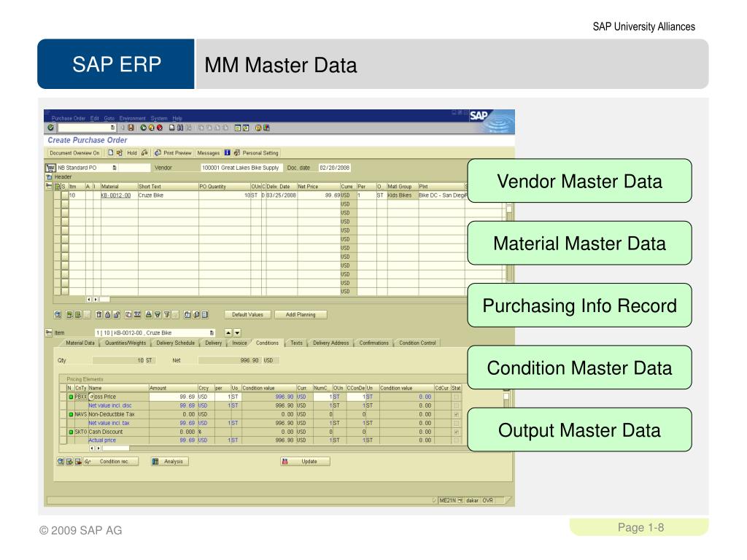Click the Delete trash icon in item toolbar
Image resolution: width=747 pixels, height=560 pixels.
point(98,315)
